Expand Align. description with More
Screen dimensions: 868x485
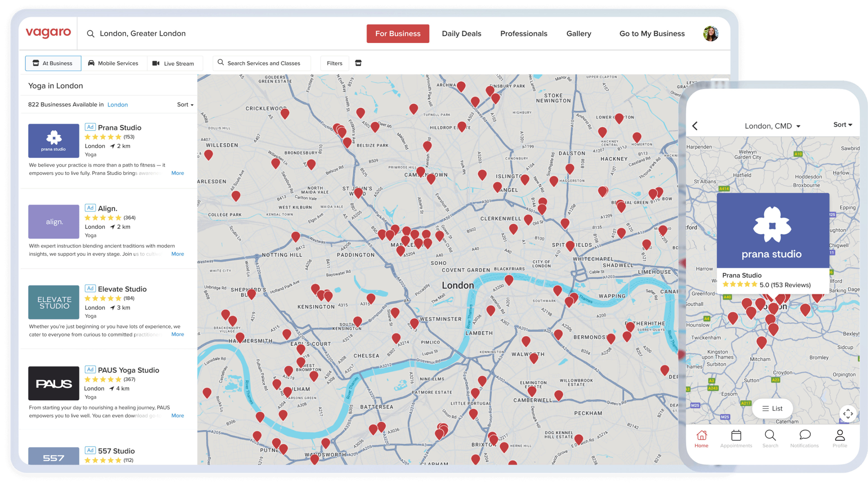178,254
